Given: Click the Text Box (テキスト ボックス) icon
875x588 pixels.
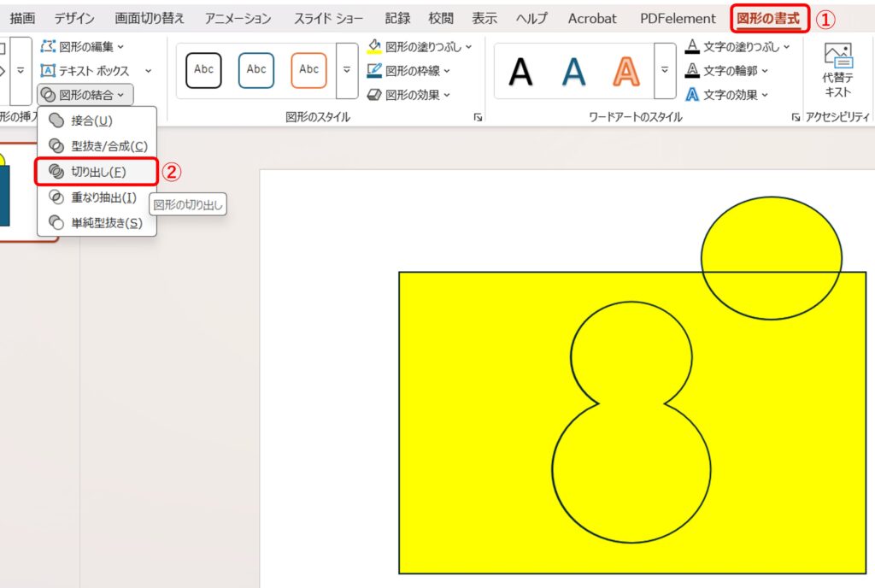Looking at the screenshot, I should (x=49, y=71).
